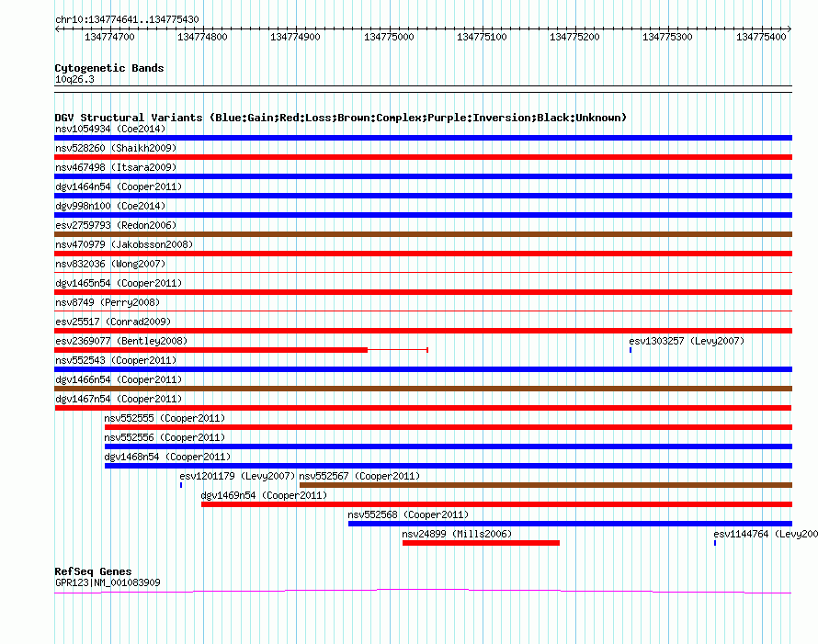
Task: Click the small blue esv1303257 marker
Action: pos(631,350)
